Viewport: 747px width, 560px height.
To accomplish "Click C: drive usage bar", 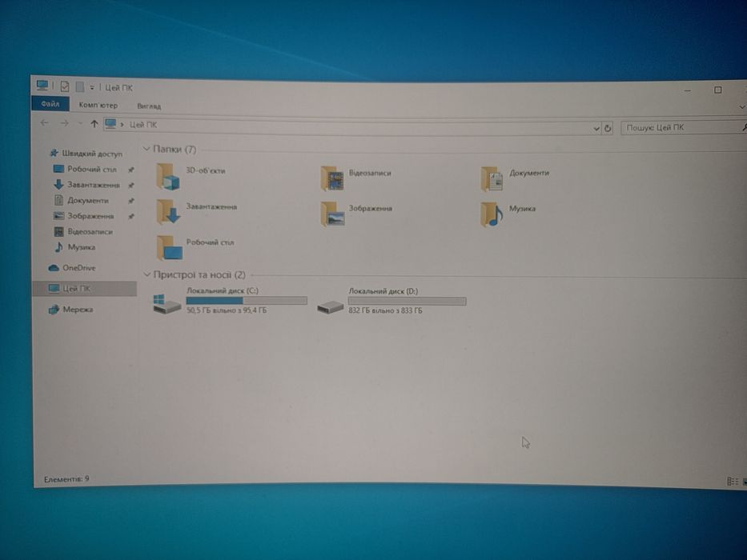I will 247,301.
